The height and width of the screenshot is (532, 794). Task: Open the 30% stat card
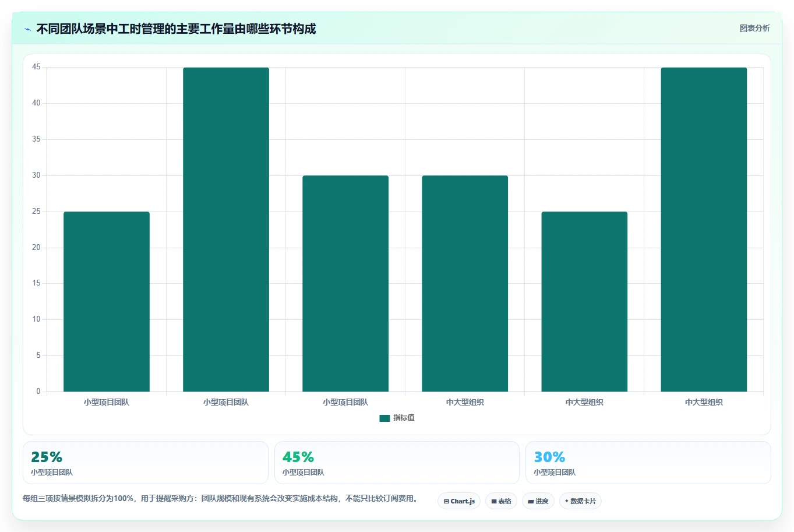point(648,463)
